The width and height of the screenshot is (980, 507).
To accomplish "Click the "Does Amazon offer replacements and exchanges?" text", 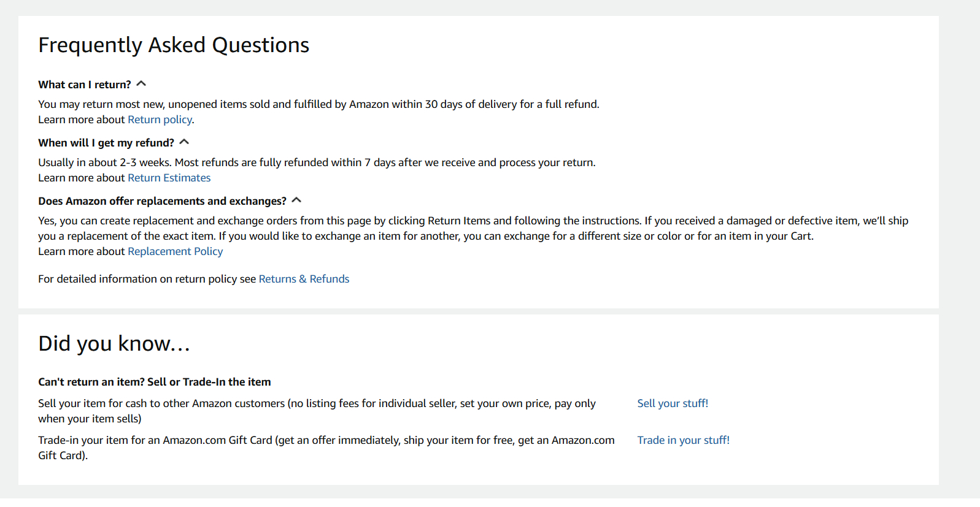I will pyautogui.click(x=162, y=201).
